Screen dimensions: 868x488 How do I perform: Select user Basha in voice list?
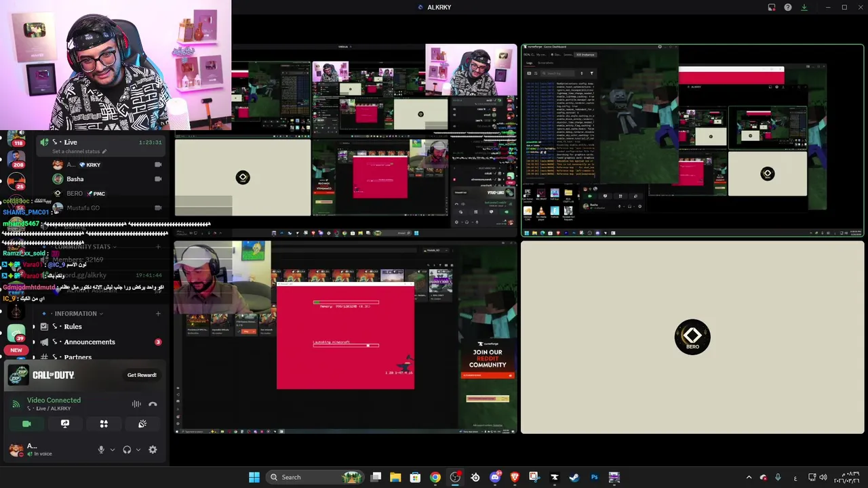tap(75, 179)
